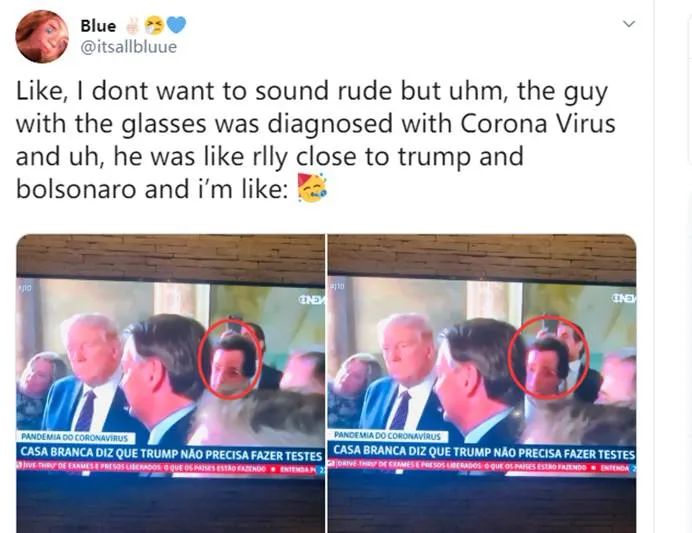This screenshot has height=533, width=692.
Task: Click Blue's profile avatar picture
Action: pos(42,37)
